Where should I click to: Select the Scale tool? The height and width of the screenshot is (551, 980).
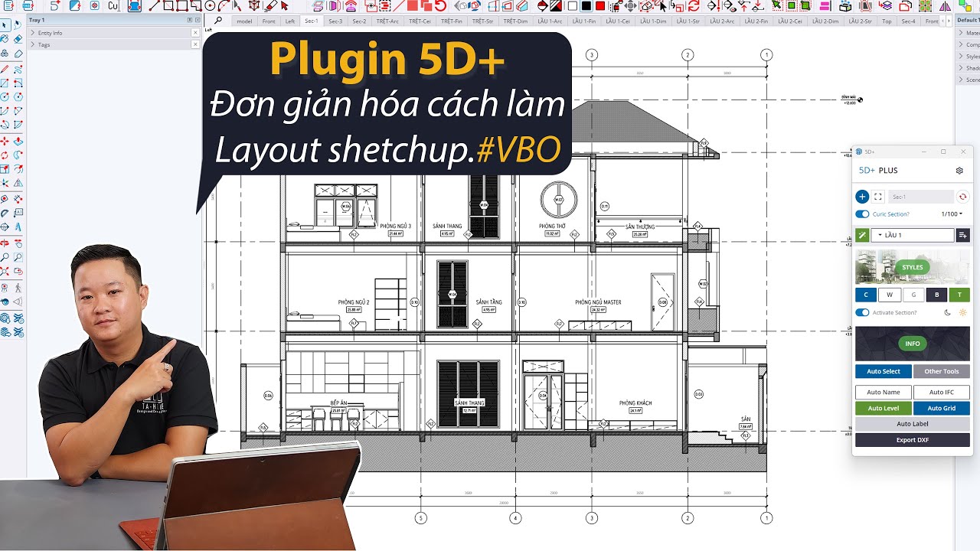(5, 169)
